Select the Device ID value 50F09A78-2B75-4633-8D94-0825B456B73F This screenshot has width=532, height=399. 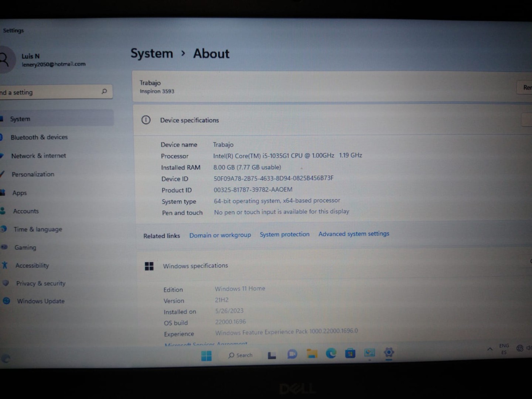coord(273,178)
